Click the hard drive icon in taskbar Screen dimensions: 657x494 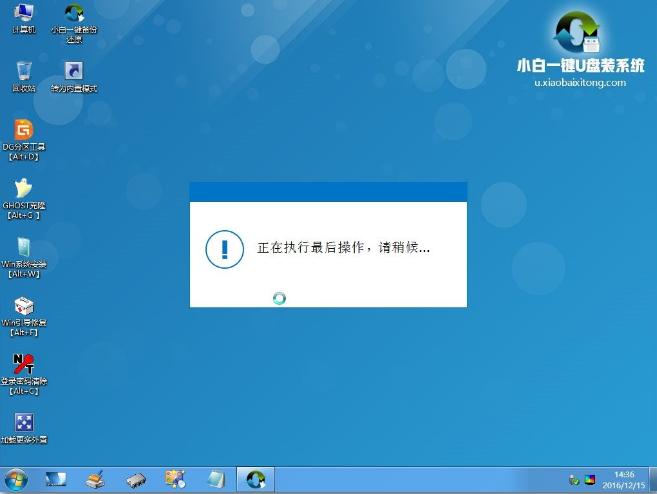click(x=136, y=479)
